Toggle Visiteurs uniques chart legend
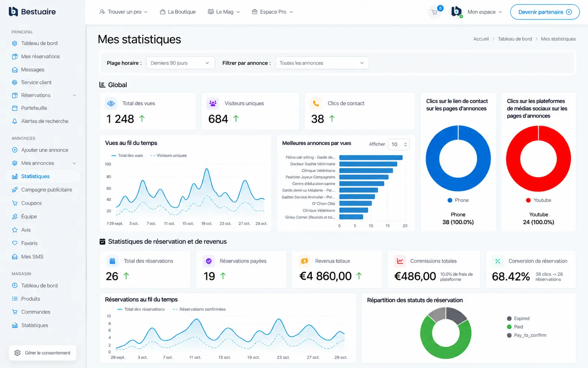 pyautogui.click(x=168, y=155)
